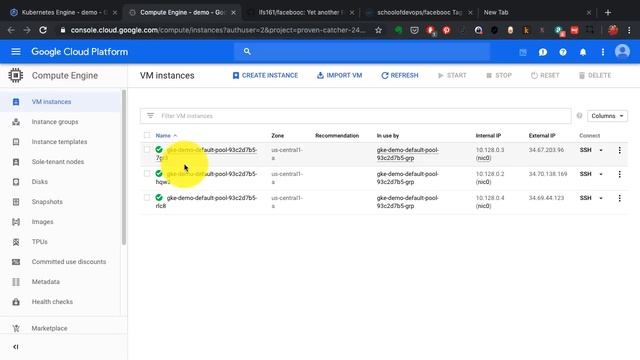Viewport: 640px width, 360px height.
Task: Open more actions for the 10.128.0.4 instance
Action: click(x=620, y=198)
